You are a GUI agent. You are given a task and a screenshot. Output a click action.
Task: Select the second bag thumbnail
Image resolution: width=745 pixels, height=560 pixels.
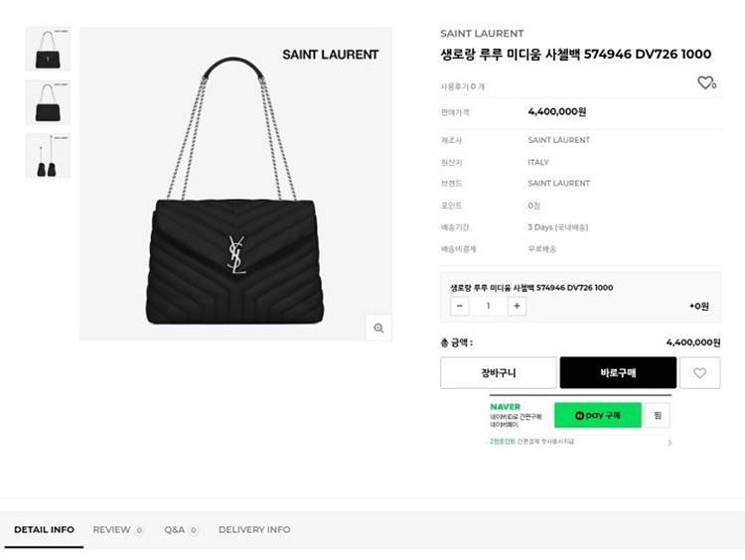[x=48, y=102]
